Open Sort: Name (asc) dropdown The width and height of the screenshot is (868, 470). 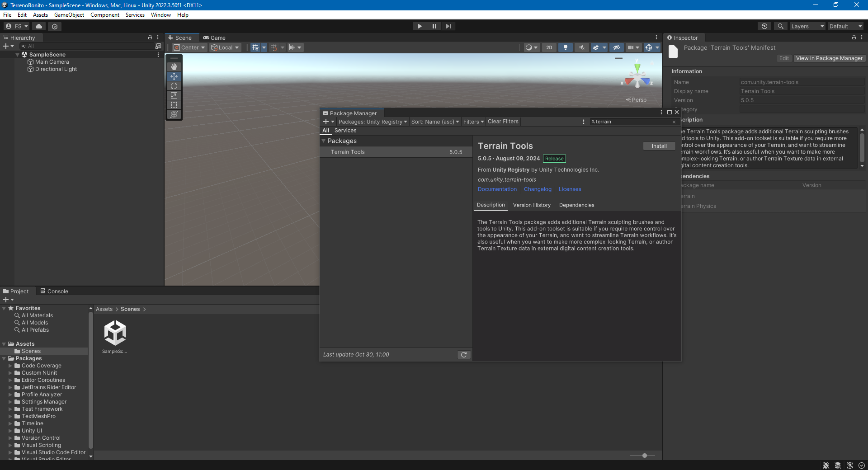pos(435,122)
